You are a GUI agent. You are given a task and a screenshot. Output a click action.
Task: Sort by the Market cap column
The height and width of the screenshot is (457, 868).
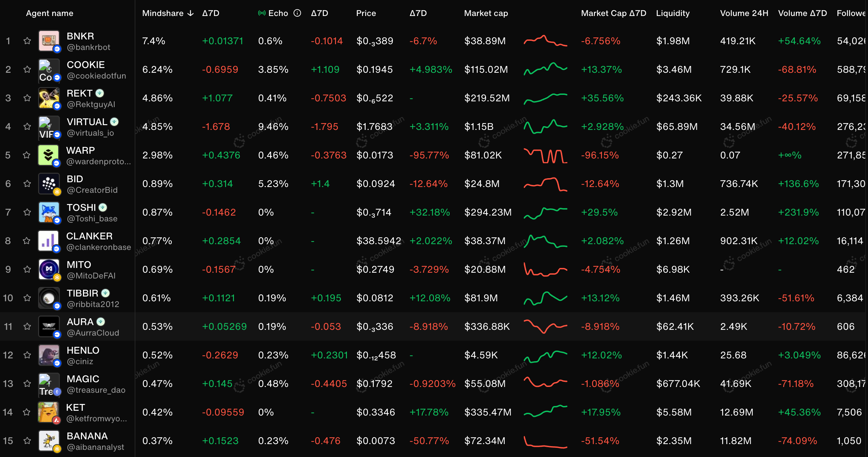tap(486, 13)
